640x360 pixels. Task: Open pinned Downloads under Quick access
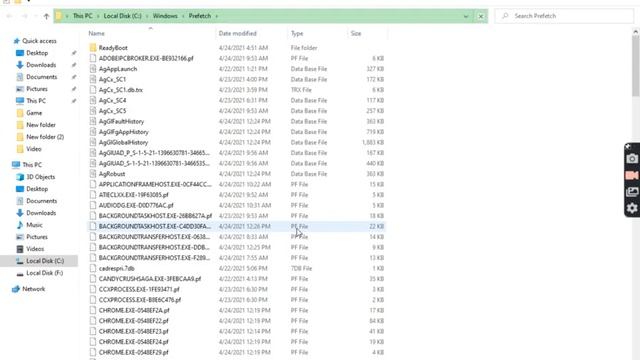pyautogui.click(x=41, y=65)
